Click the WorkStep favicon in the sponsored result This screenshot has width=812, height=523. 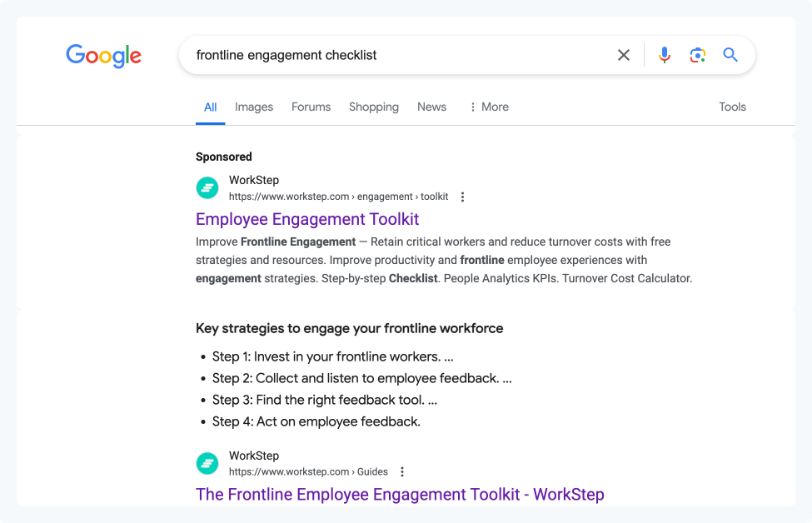[207, 188]
